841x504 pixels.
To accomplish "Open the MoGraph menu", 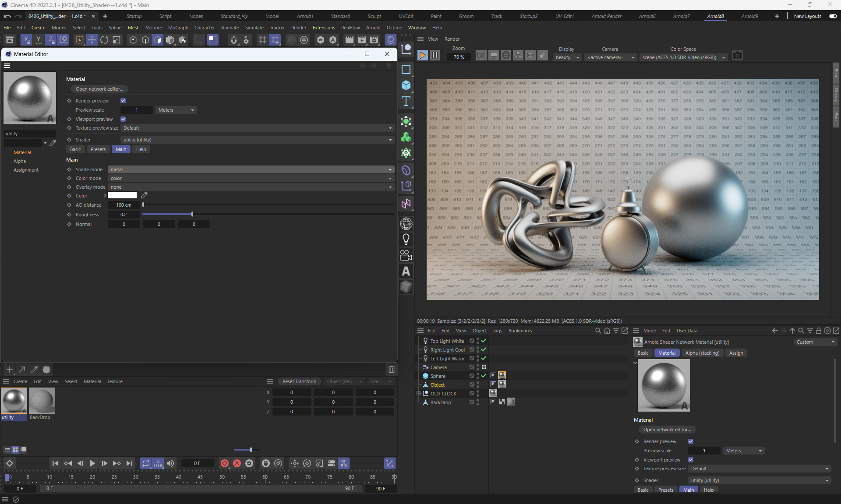I will 178,28.
